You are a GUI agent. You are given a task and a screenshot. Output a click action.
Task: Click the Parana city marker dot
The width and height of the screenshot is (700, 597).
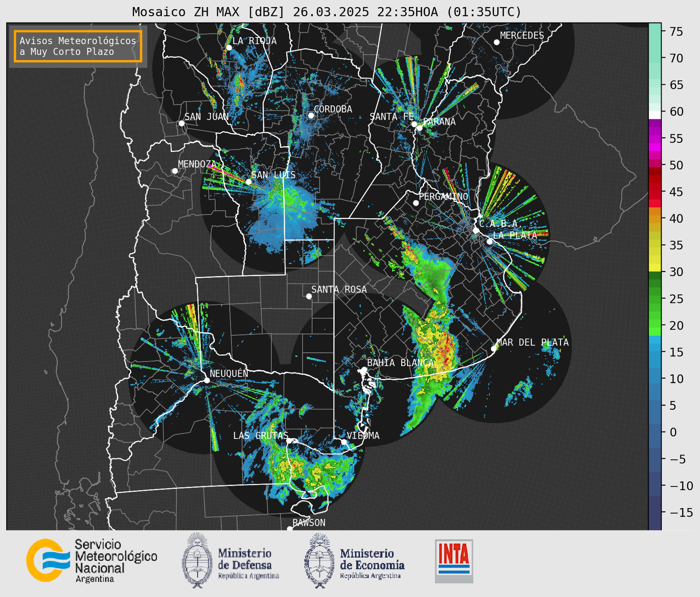420,128
